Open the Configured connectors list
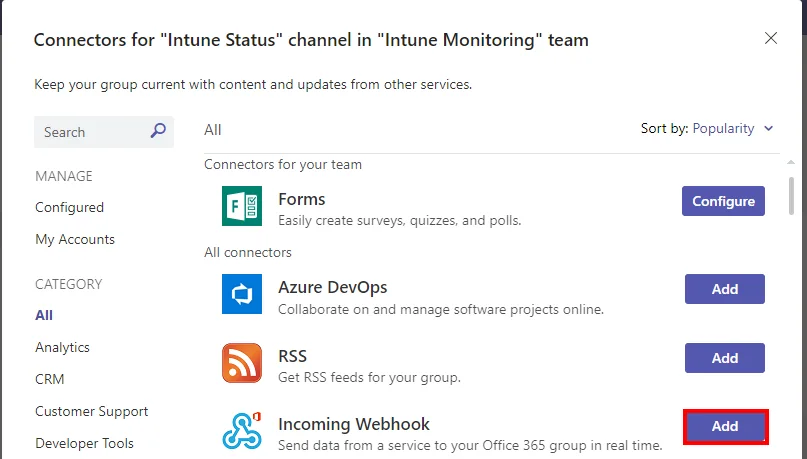Viewport: 807px width, 459px height. tap(69, 207)
